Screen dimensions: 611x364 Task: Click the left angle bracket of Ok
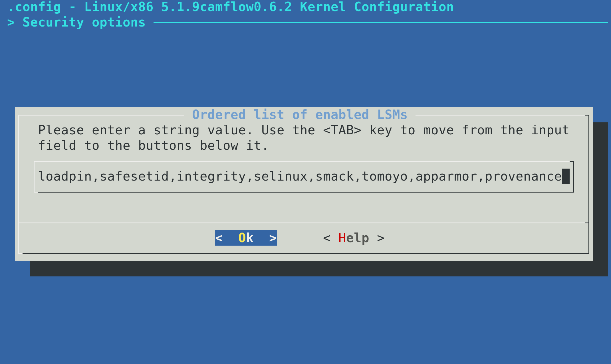pos(219,238)
